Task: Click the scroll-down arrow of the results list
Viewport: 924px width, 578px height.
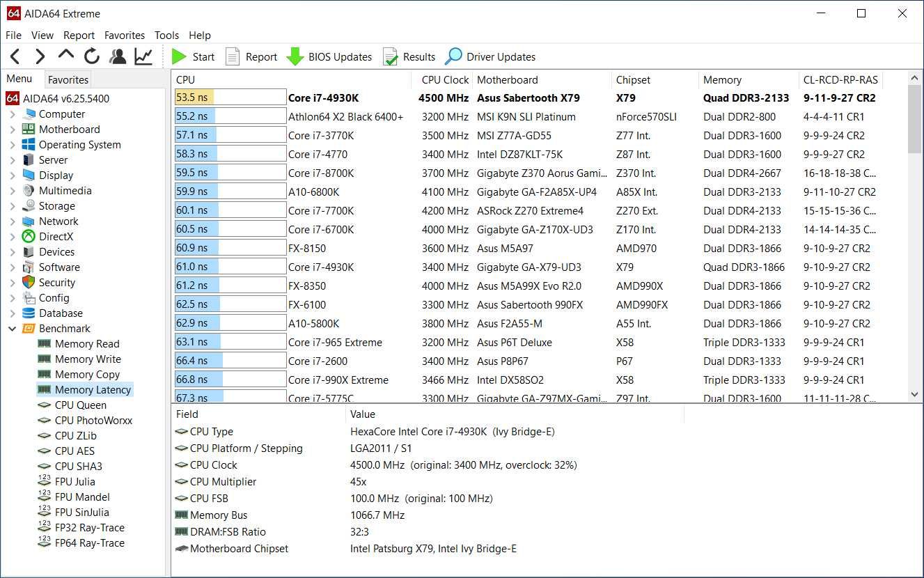Action: pos(915,394)
